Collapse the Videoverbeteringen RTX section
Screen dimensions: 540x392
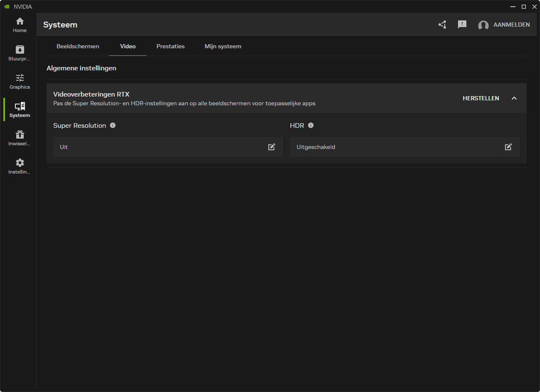point(514,98)
